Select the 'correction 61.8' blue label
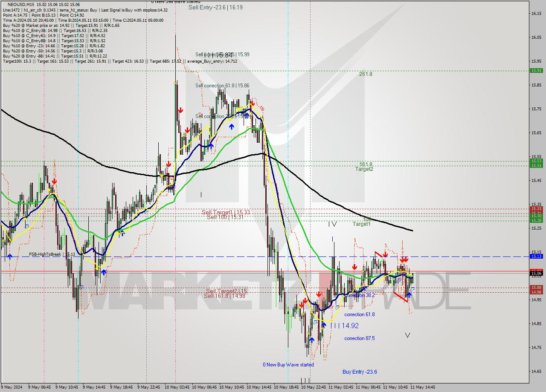The height and width of the screenshot is (392, 546). tap(360, 314)
